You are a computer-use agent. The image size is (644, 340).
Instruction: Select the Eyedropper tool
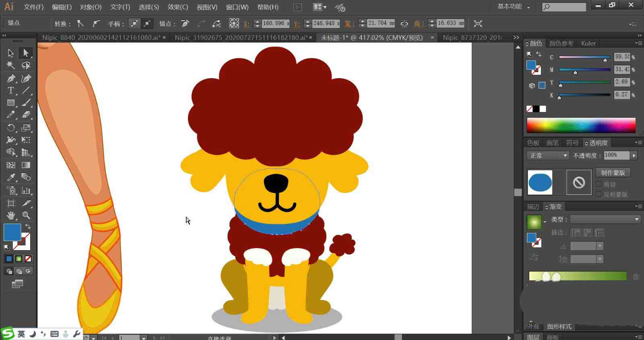click(10, 177)
